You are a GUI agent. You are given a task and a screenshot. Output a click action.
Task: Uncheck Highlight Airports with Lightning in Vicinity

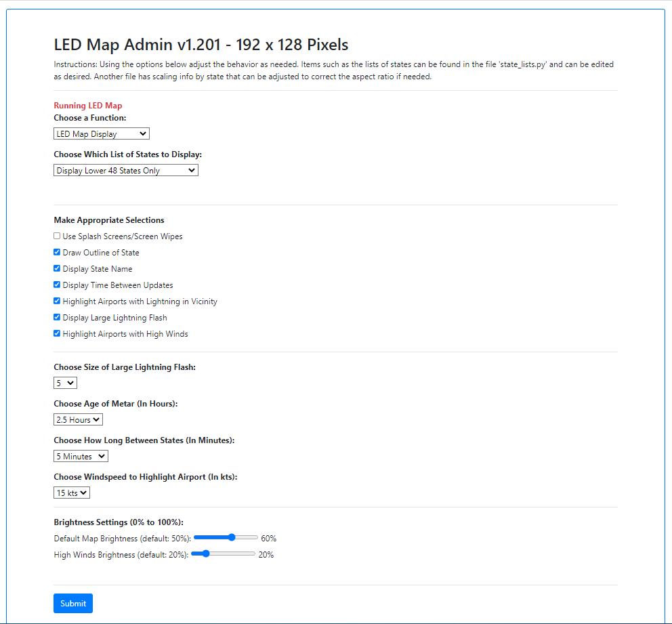(x=57, y=301)
